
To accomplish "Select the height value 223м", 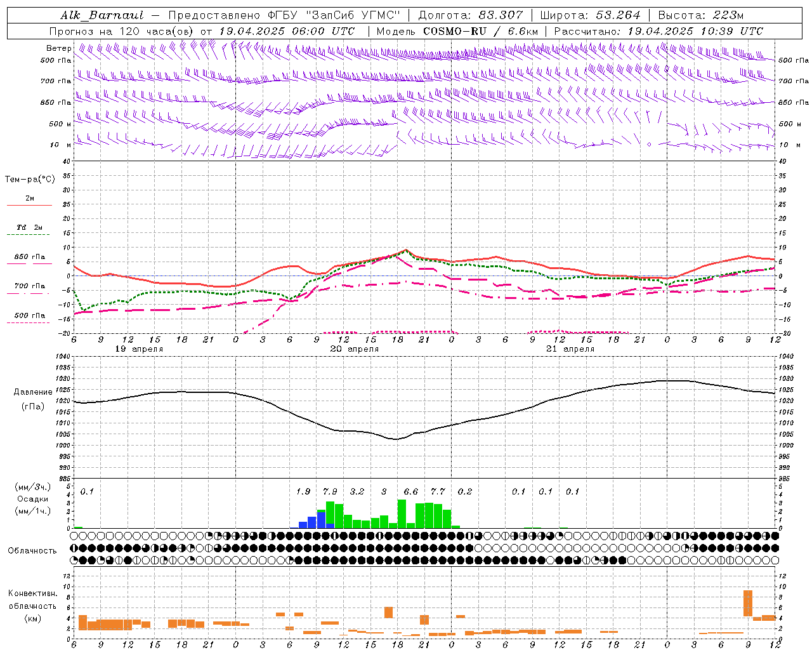I will pyautogui.click(x=727, y=15).
